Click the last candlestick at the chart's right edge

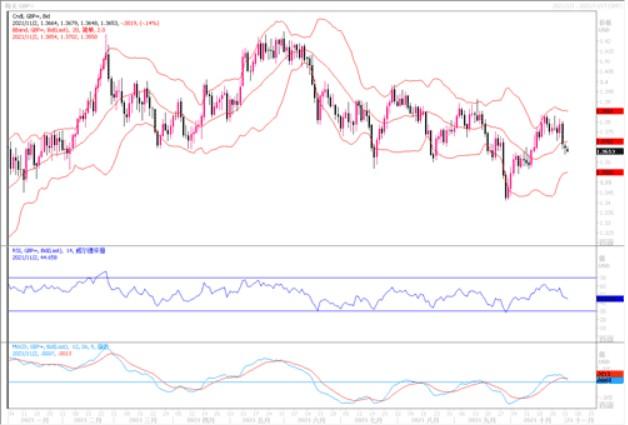pyautogui.click(x=568, y=150)
